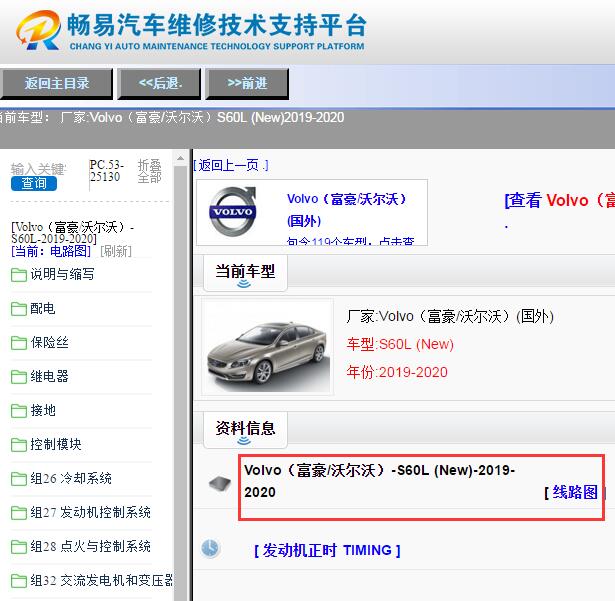Click the blue 查询 search button

tap(34, 184)
